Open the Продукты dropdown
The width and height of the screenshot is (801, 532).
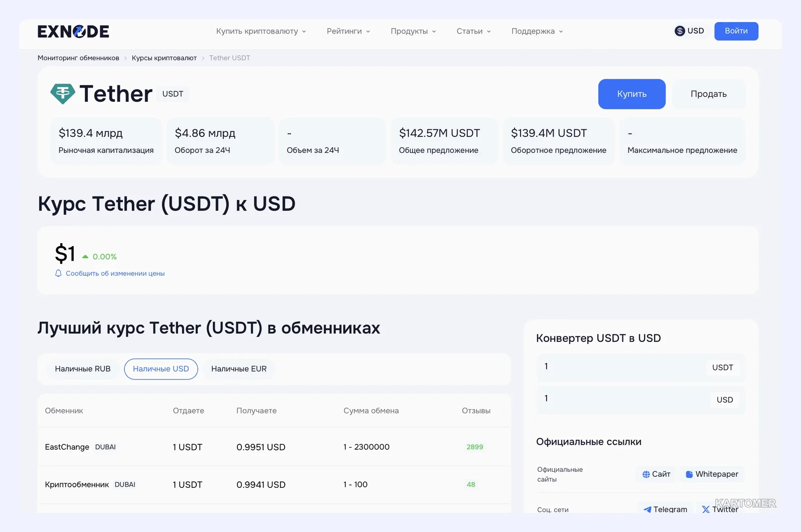tap(414, 31)
